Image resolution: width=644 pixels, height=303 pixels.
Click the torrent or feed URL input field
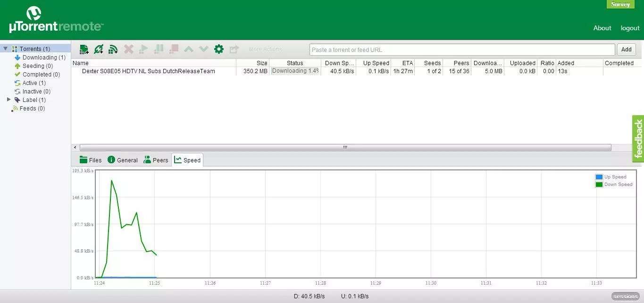462,50
